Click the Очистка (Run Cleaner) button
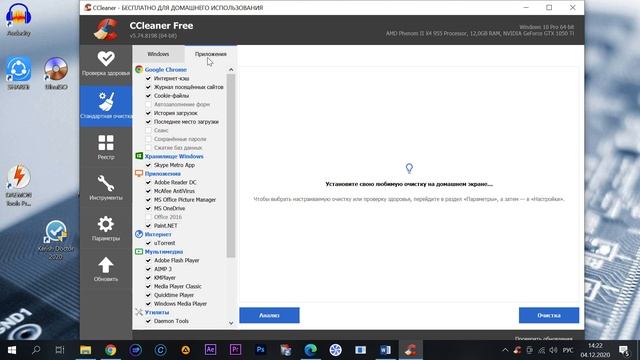This screenshot has width=640, height=360. [x=549, y=315]
